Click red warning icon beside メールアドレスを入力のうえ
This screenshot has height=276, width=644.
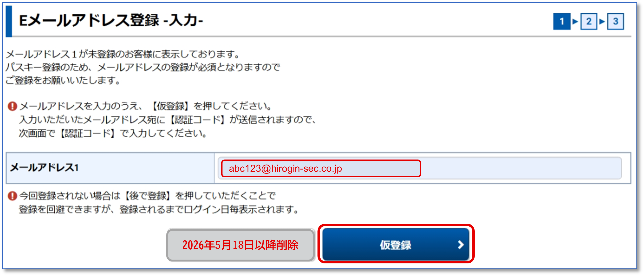click(12, 106)
